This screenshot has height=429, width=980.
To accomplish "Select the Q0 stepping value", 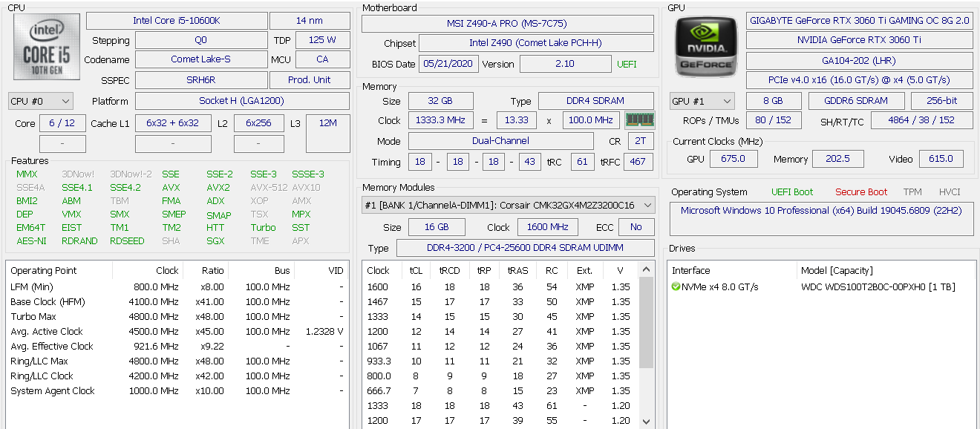I will [201, 40].
